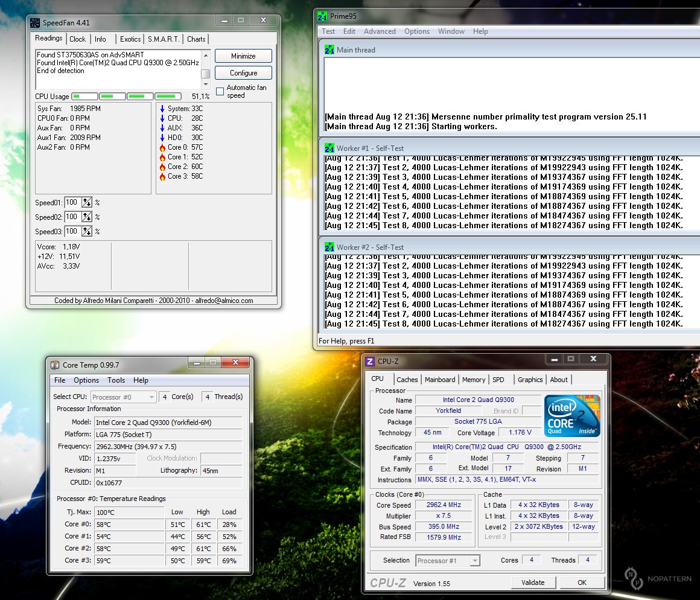Open the Window menu in Prime95
Screen dimensions: 700x600
451,31
